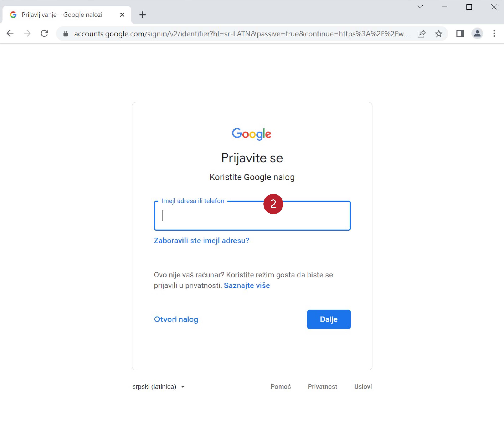Screen dimensions: 504x425
Task: Open a new tab with plus button
Action: pyautogui.click(x=143, y=15)
